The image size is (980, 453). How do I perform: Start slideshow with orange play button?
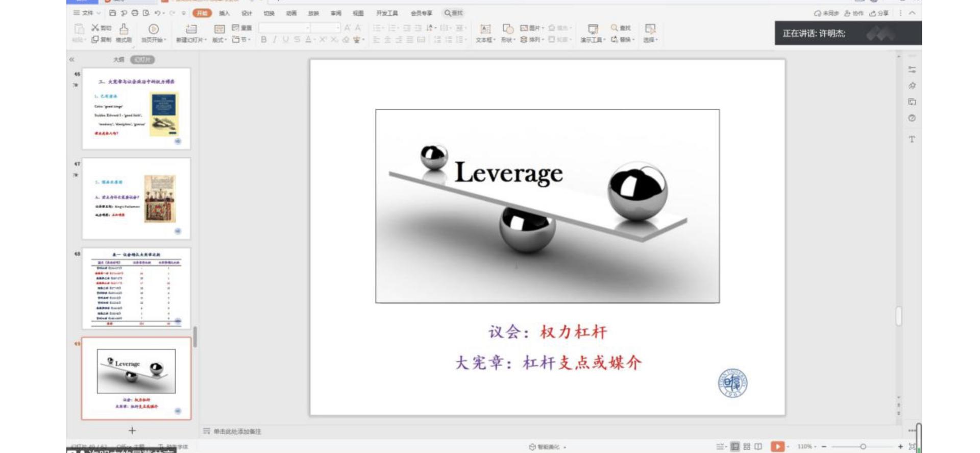pos(777,446)
